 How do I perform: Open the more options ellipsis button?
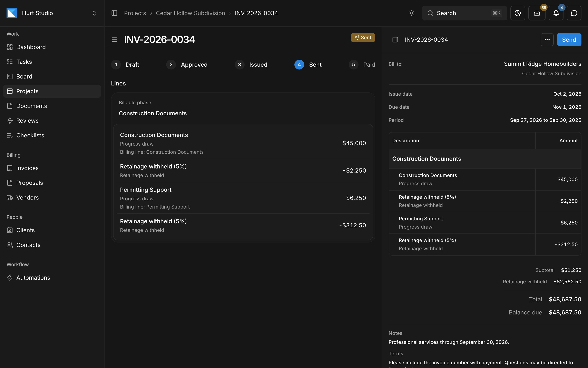pyautogui.click(x=547, y=40)
